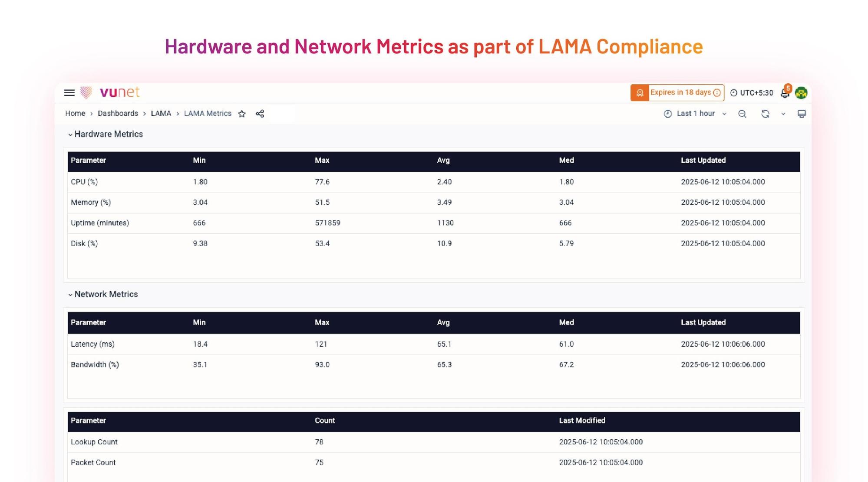The image size is (868, 482).
Task: Click the license badge icon
Action: (640, 93)
